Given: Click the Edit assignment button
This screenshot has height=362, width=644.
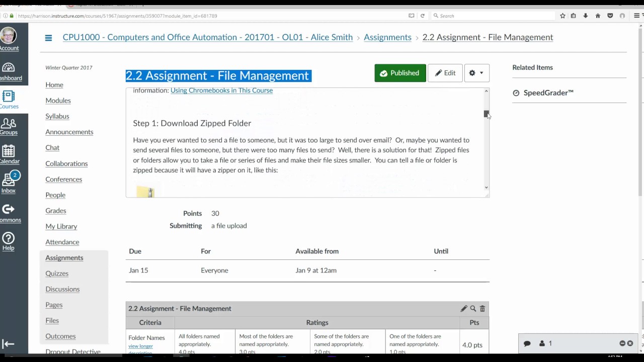Looking at the screenshot, I should point(445,73).
